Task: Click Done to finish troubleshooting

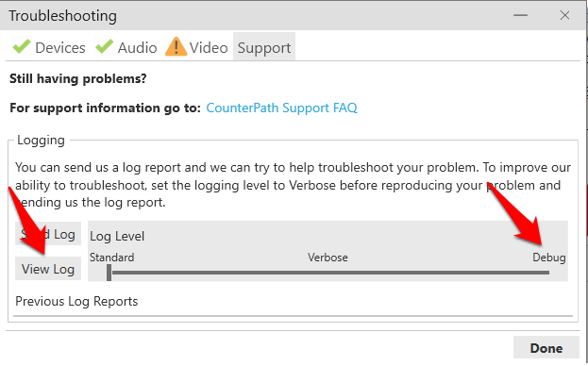Action: coord(546,348)
